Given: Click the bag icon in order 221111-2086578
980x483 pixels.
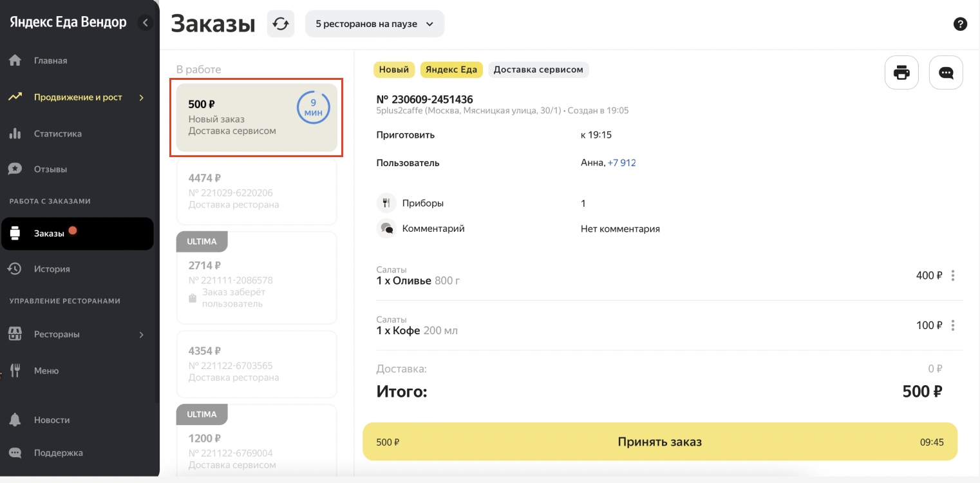Looking at the screenshot, I should [x=192, y=298].
